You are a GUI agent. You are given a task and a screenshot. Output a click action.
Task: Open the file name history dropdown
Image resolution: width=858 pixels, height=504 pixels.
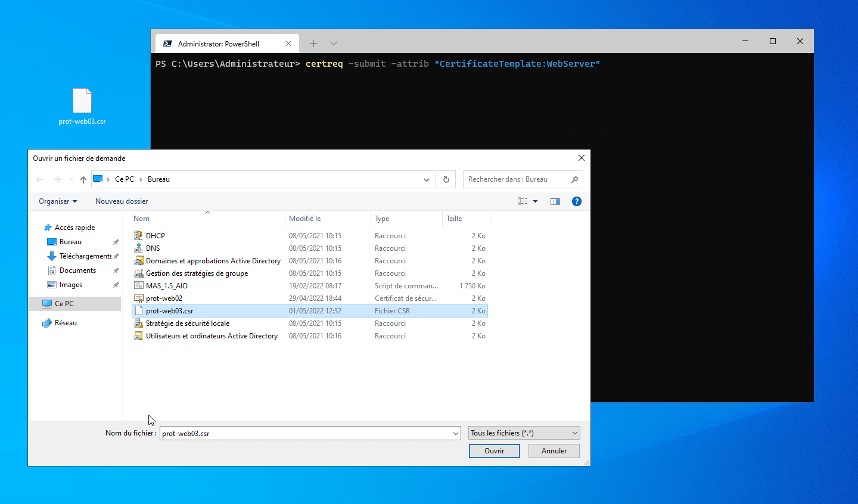point(456,434)
